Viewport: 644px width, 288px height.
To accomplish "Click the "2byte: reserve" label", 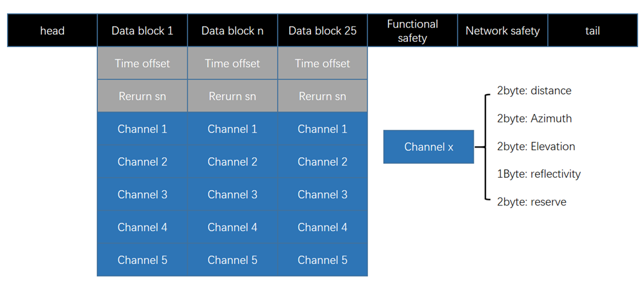I will click(531, 202).
